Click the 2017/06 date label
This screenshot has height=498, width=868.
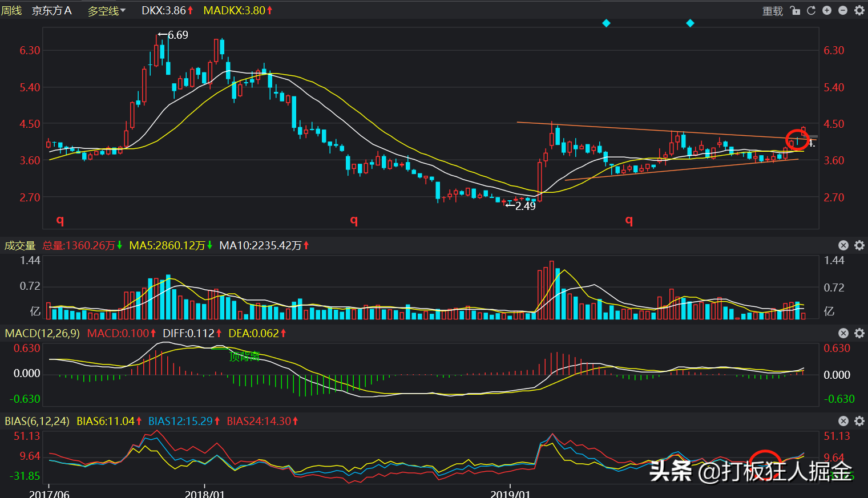click(49, 493)
